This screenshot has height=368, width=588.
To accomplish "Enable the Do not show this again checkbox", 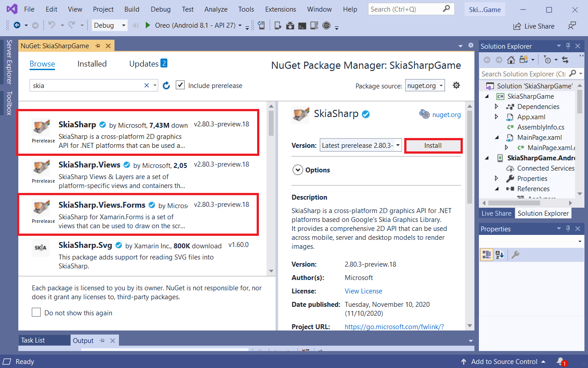I will (x=36, y=312).
